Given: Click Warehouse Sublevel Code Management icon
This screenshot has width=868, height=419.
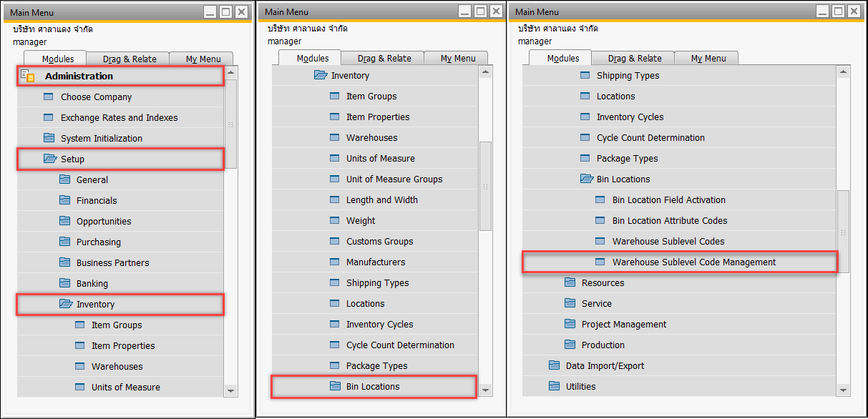Looking at the screenshot, I should click(x=600, y=262).
